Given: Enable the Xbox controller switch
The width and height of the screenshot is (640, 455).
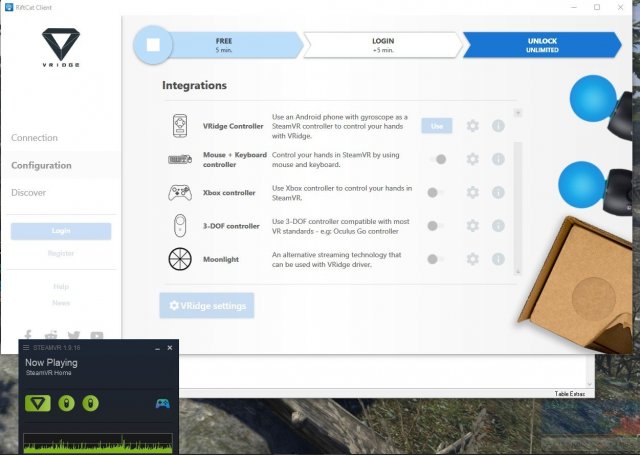Looking at the screenshot, I should (x=436, y=192).
